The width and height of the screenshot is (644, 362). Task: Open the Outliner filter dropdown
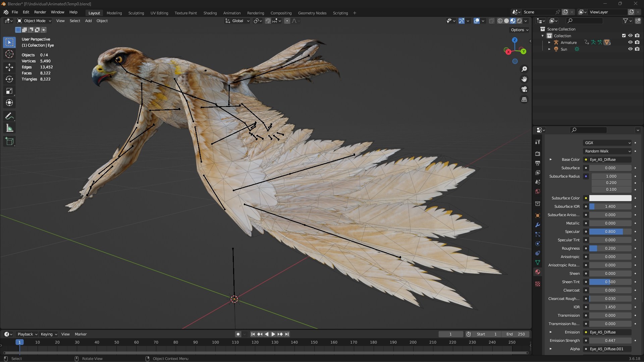click(x=627, y=21)
